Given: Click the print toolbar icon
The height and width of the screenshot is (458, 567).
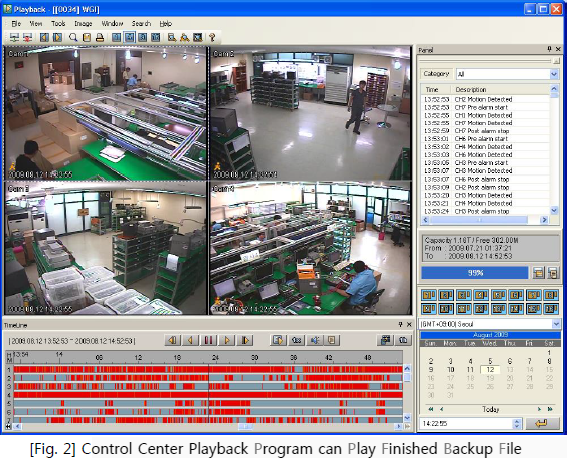Looking at the screenshot, I should coord(100,37).
